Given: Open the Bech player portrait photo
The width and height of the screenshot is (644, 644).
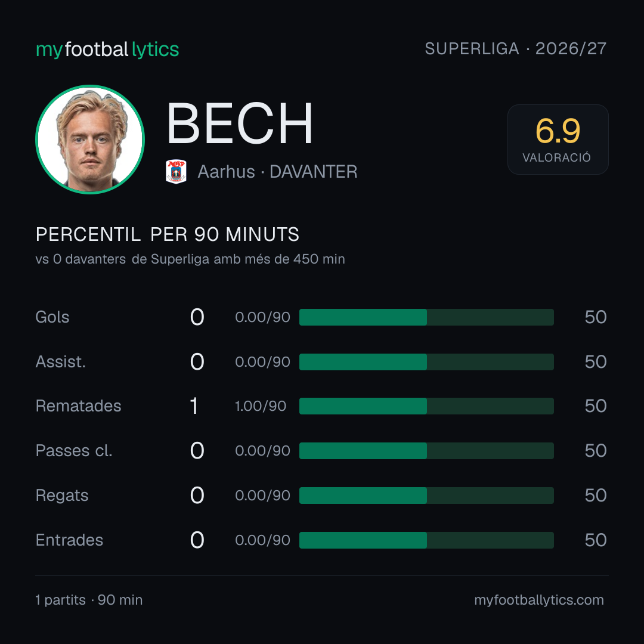Looking at the screenshot, I should pyautogui.click(x=90, y=139).
